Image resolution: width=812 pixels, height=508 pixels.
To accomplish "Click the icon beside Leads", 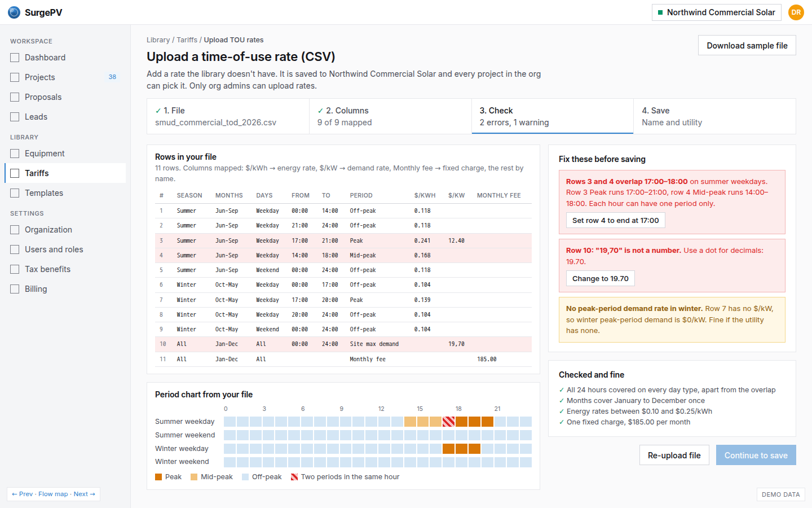I will 15,117.
